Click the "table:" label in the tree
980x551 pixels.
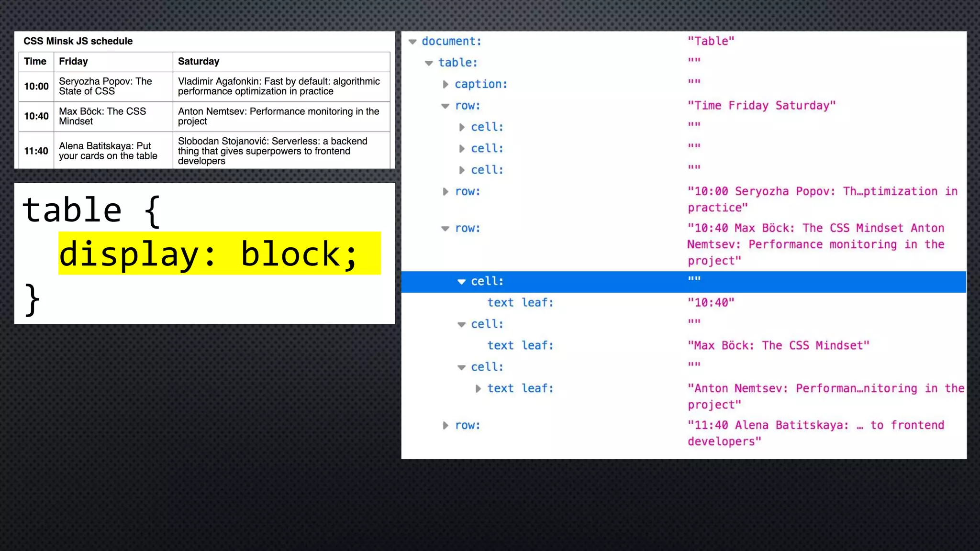pos(457,63)
